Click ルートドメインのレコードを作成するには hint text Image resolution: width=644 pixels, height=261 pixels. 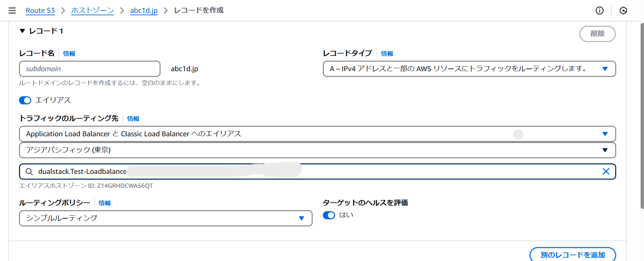(x=110, y=83)
